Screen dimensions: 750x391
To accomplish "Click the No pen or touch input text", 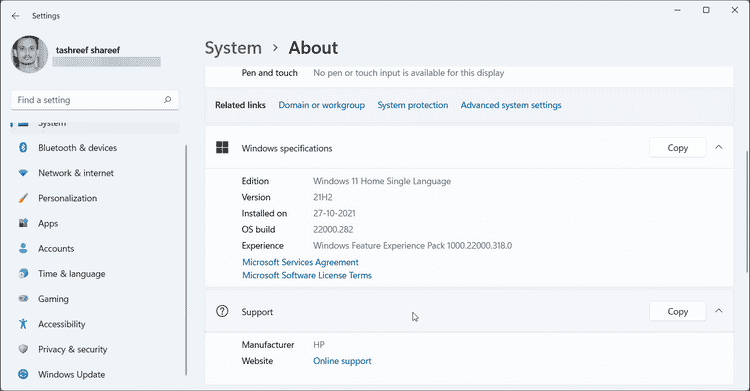I will (408, 73).
